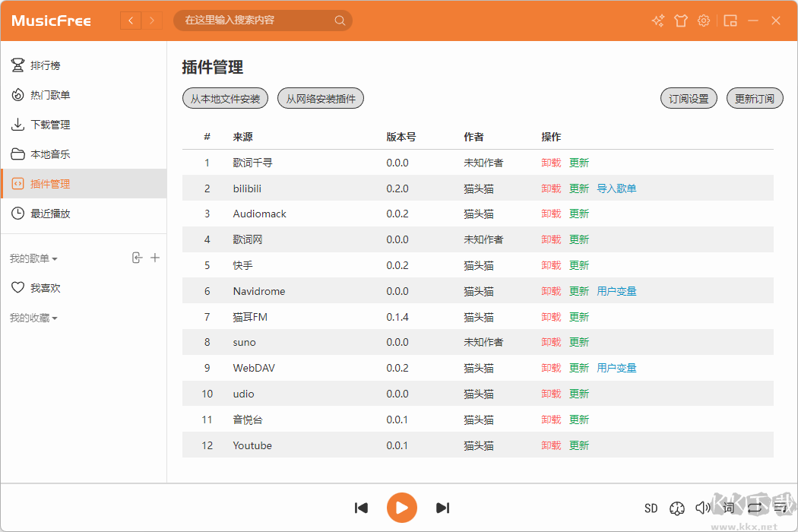The image size is (798, 532).
Task: Open playback speed gauge icon
Action: (x=677, y=508)
